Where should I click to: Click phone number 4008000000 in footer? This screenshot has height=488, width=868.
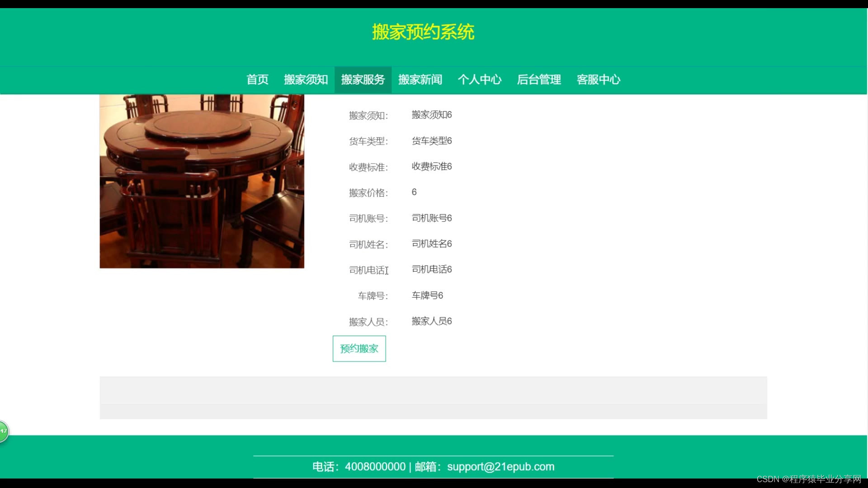pos(375,467)
